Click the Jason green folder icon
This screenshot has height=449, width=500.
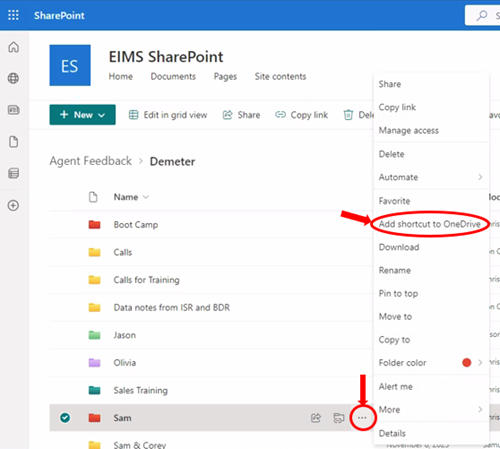click(94, 335)
